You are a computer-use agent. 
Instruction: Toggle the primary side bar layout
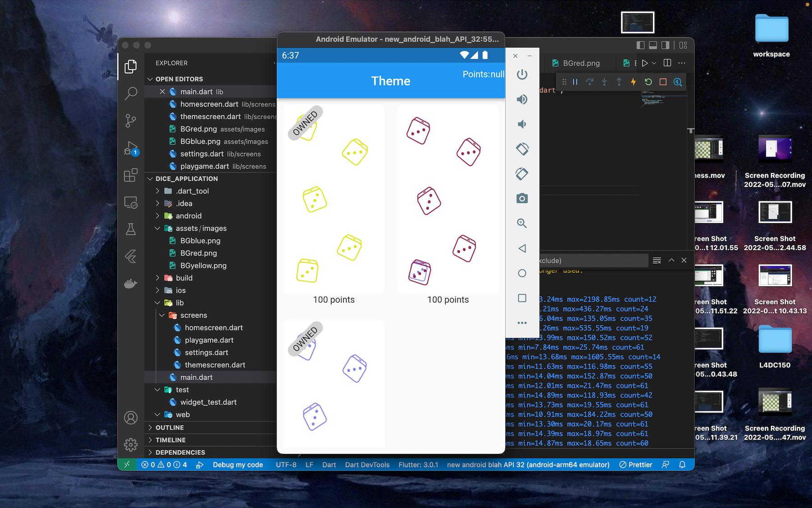click(641, 45)
